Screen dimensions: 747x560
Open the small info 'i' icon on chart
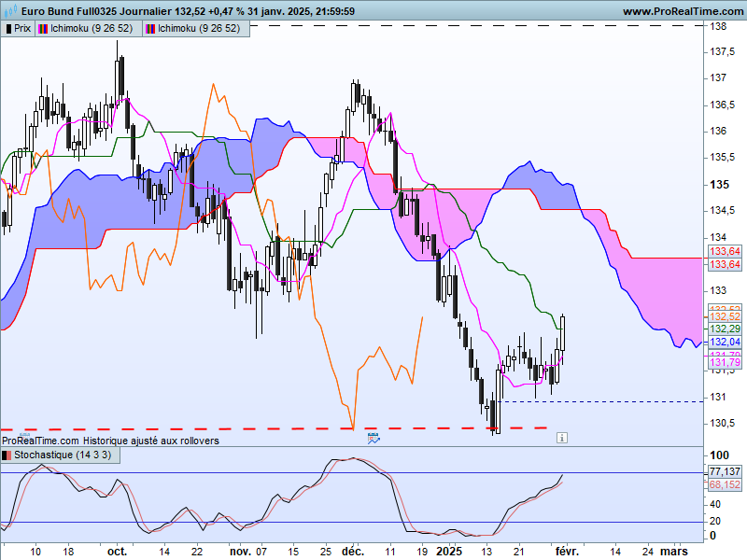562,438
